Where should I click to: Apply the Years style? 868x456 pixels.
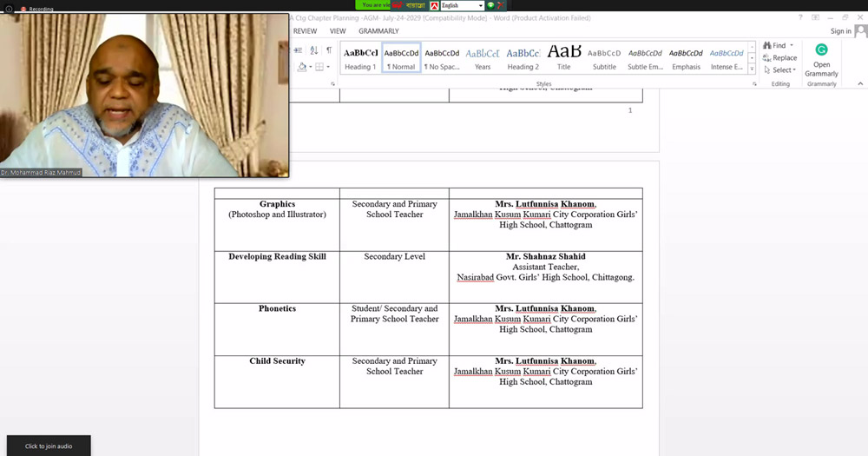click(482, 58)
